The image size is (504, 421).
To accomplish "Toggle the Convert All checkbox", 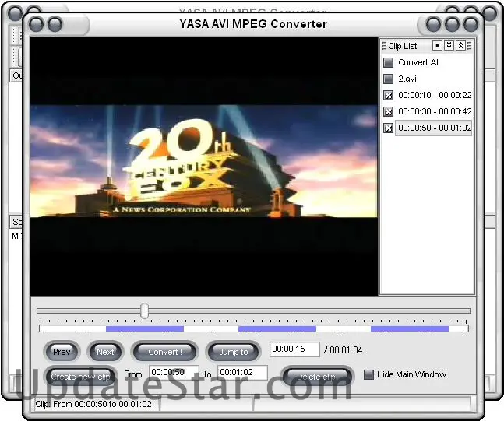I will [x=388, y=62].
